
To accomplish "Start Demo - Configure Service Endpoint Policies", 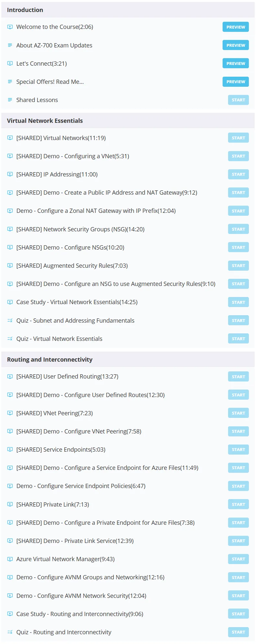I will coord(238,486).
